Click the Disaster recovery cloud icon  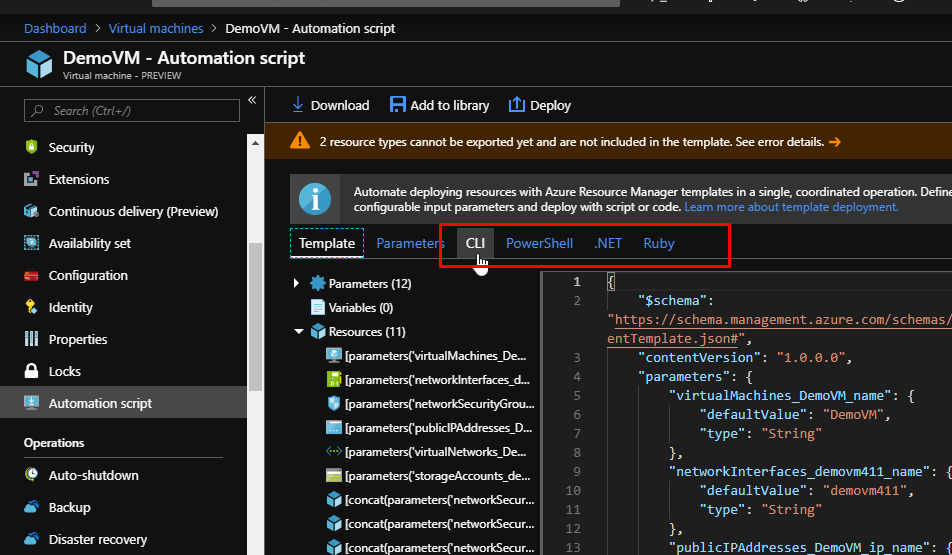[x=32, y=539]
